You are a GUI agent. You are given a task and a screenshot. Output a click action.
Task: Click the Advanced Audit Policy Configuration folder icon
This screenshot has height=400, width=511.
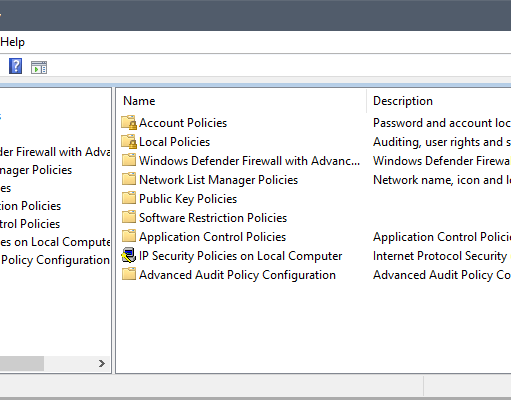coord(129,274)
